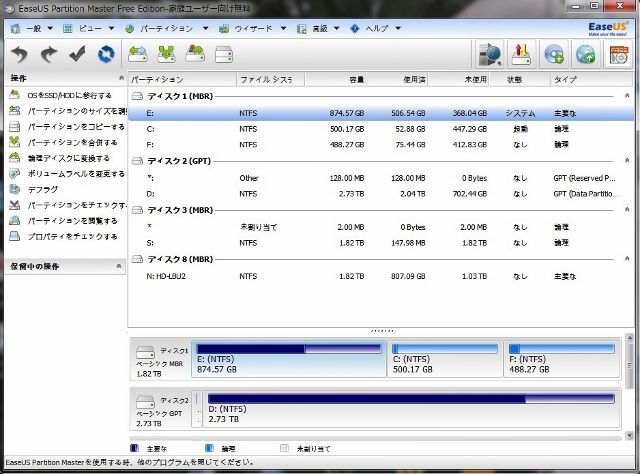Screen dimensions: 640x474
Task: Click the defrag icon beside デフラグ
Action: point(14,189)
